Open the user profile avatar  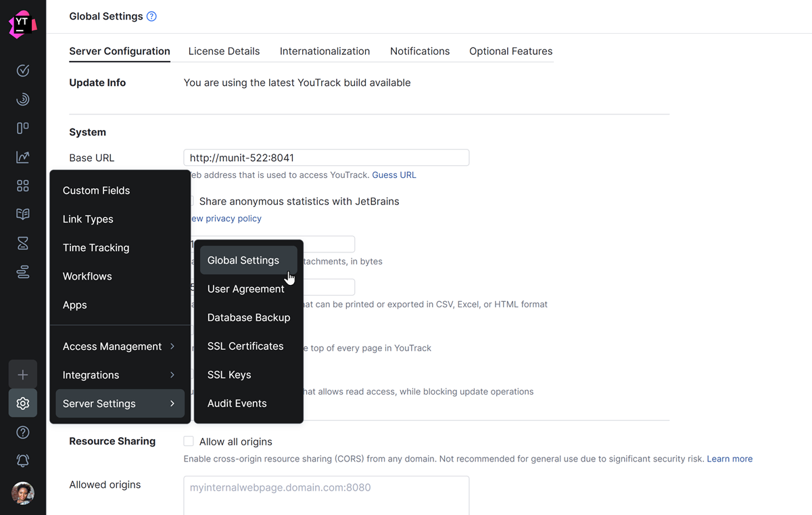(23, 493)
